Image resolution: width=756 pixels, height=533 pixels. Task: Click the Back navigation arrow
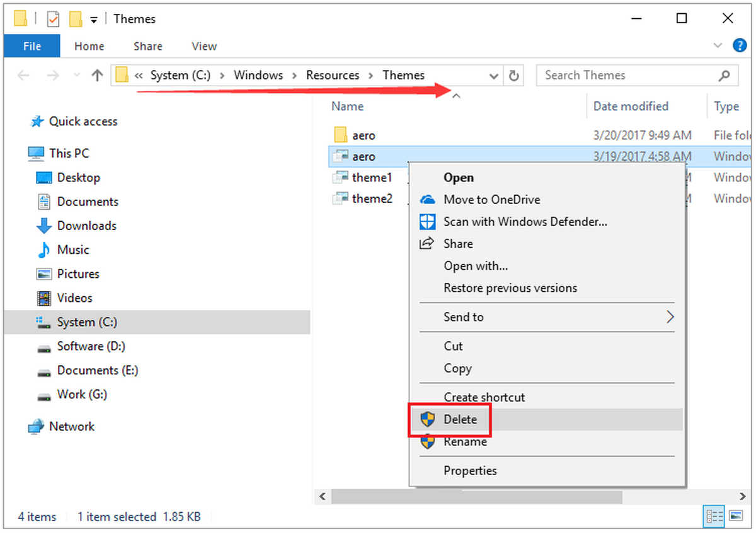coord(23,76)
